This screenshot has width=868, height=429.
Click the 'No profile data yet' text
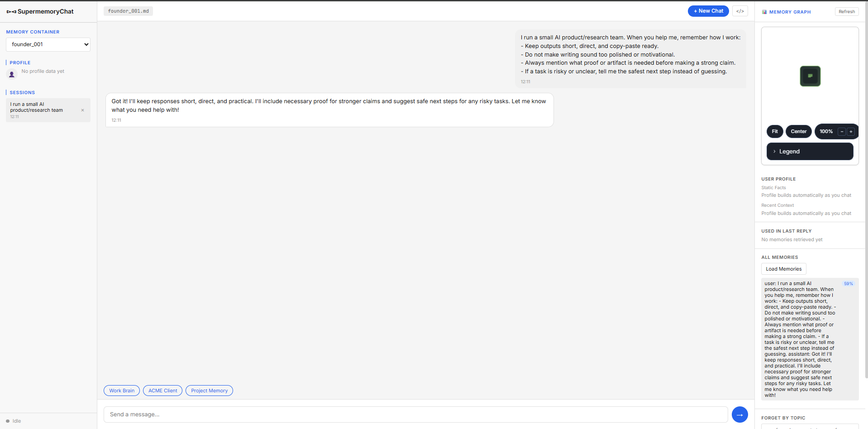pyautogui.click(x=43, y=71)
